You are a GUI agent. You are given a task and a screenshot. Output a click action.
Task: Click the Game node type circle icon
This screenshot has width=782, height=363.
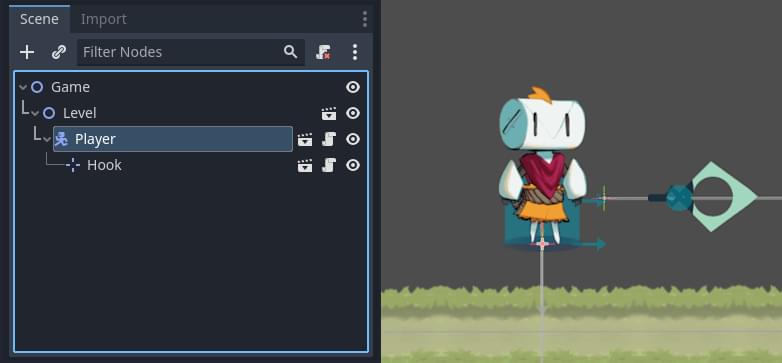tap(37, 87)
